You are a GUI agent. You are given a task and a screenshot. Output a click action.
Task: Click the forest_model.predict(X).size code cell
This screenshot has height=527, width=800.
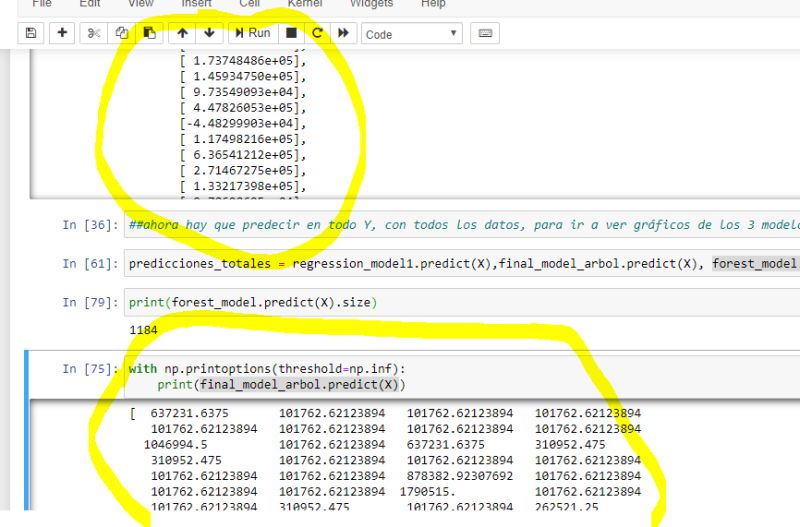[x=462, y=302]
